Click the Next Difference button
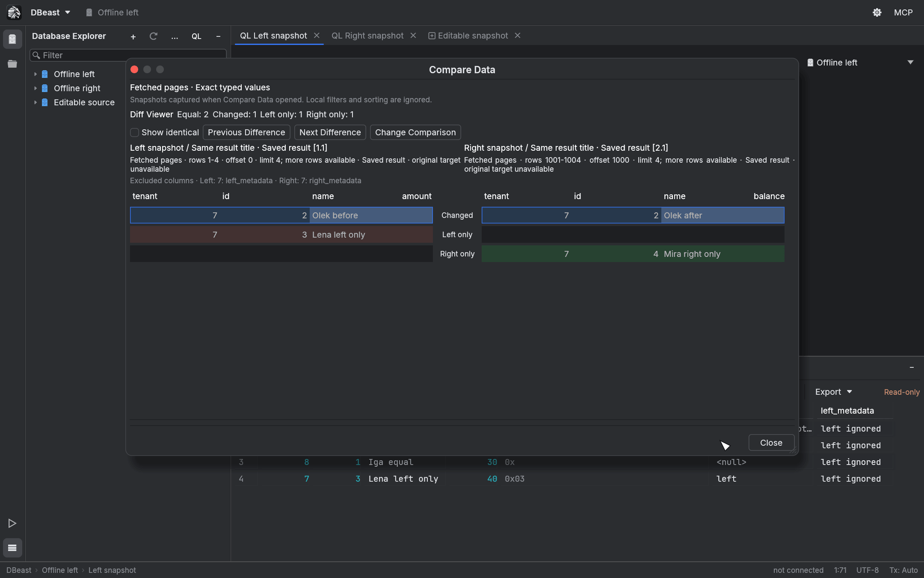This screenshot has width=924, height=578. [330, 132]
